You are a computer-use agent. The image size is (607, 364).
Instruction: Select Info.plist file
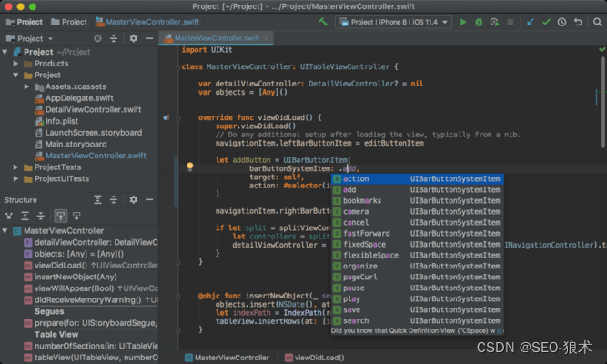pyautogui.click(x=56, y=121)
